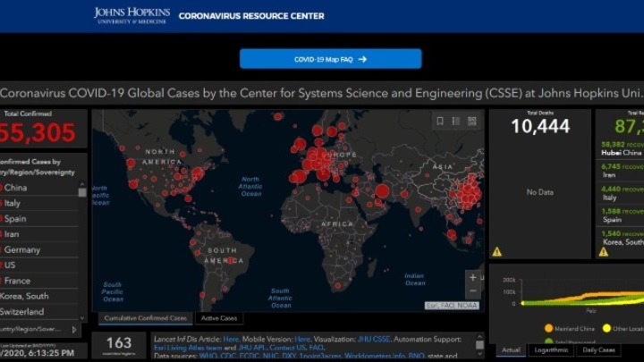Click the last updated timestamp

(38, 353)
